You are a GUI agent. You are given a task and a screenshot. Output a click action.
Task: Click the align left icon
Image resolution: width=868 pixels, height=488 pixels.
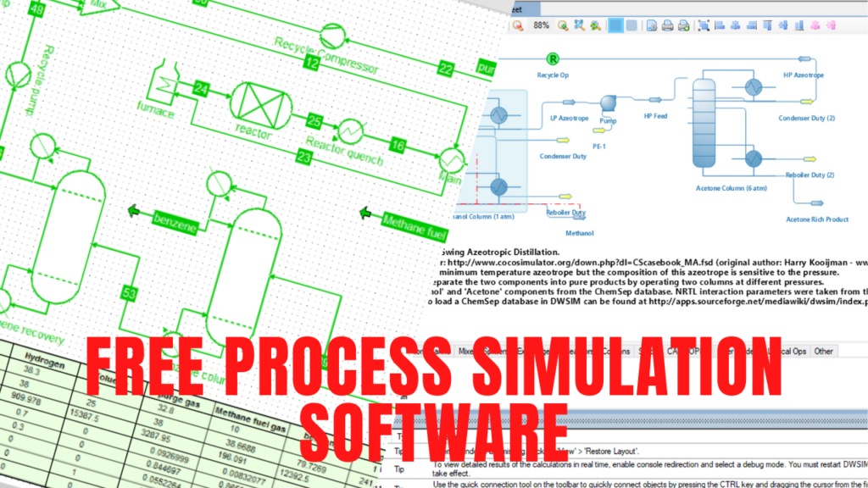pos(720,25)
